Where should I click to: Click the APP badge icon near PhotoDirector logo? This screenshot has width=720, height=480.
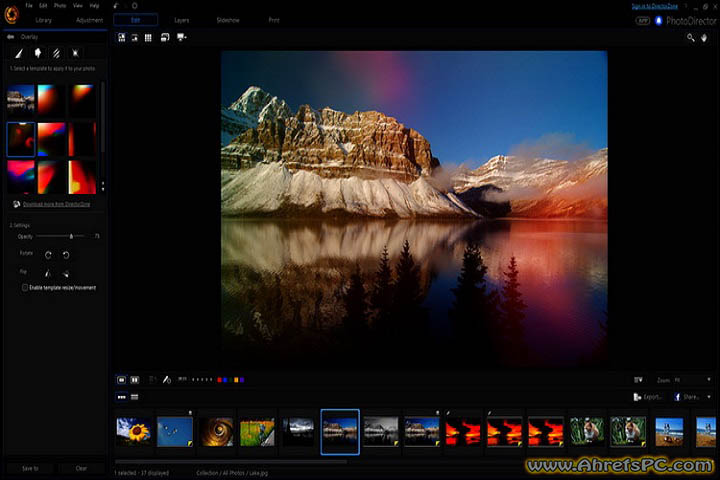643,21
